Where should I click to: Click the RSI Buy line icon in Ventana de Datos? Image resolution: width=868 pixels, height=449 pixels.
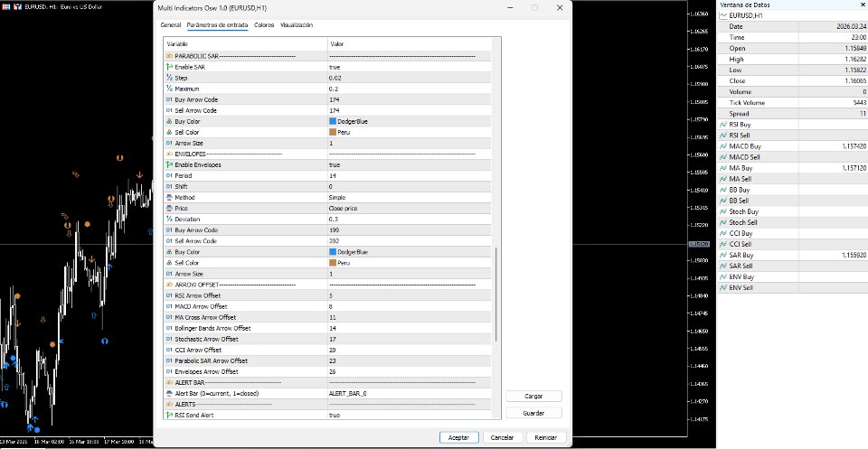[x=723, y=125]
